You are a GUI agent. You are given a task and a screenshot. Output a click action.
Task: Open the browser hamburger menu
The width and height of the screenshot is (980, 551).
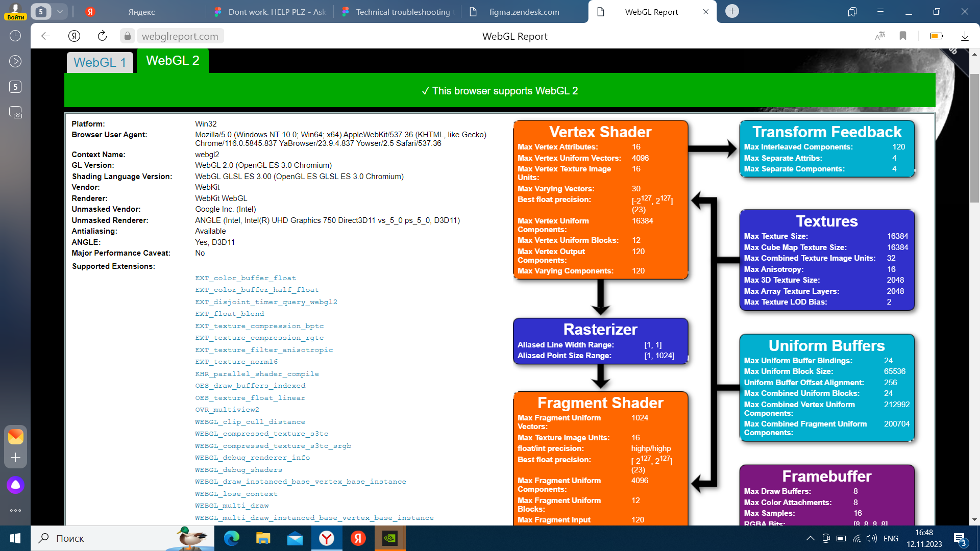pos(880,11)
